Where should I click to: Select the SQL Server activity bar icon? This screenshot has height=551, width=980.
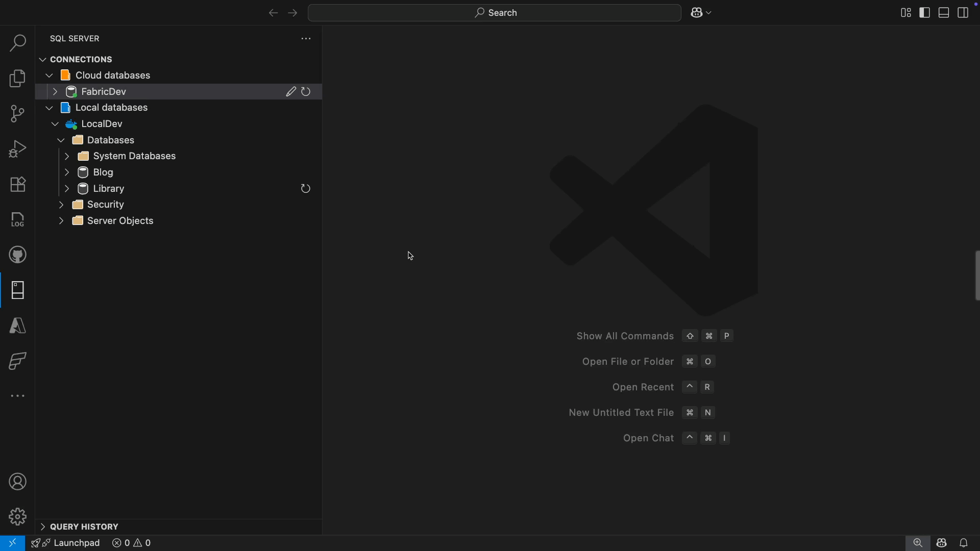pyautogui.click(x=18, y=290)
